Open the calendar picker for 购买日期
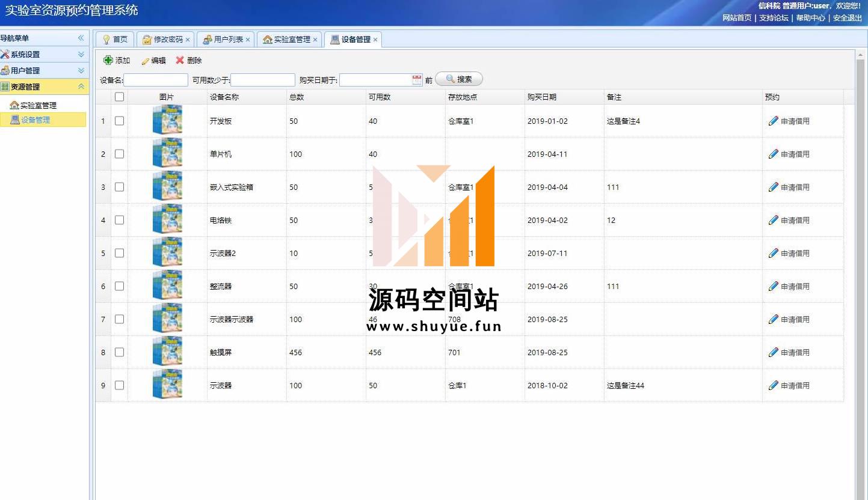The width and height of the screenshot is (868, 500). tap(417, 80)
